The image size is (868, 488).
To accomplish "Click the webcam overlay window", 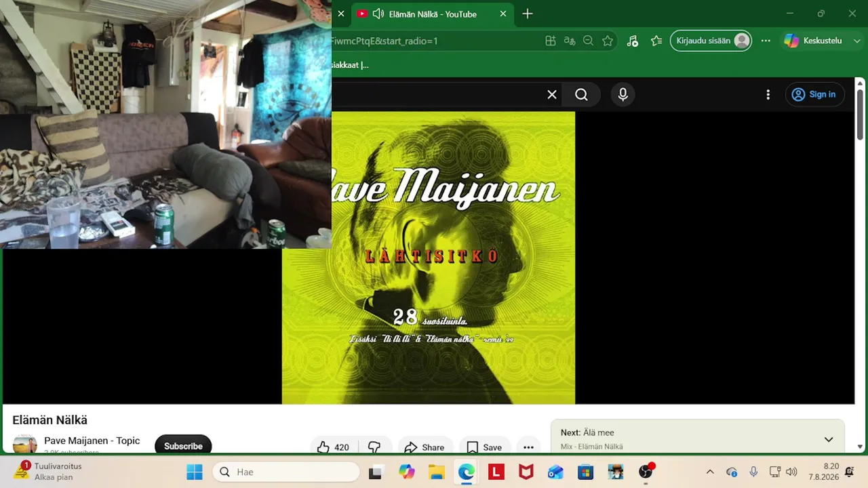I will point(165,124).
